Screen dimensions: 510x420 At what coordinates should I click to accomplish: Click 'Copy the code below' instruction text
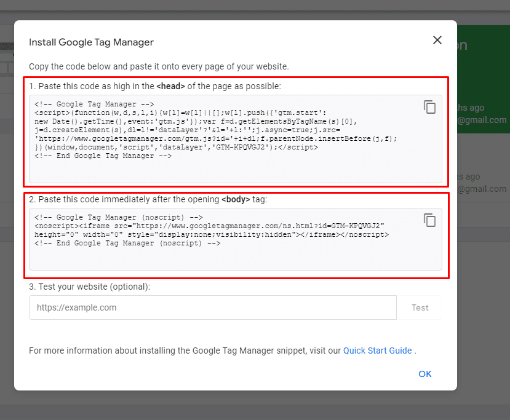[159, 66]
